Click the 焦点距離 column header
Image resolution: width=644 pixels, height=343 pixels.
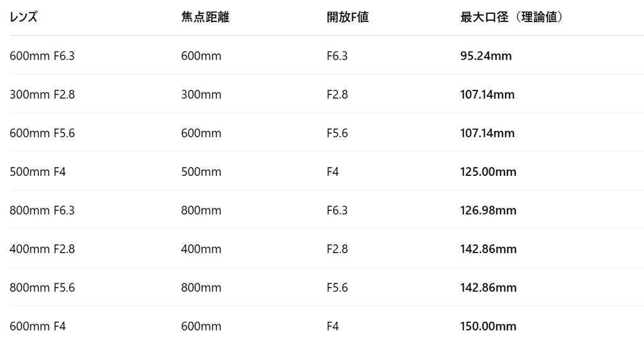pos(205,18)
